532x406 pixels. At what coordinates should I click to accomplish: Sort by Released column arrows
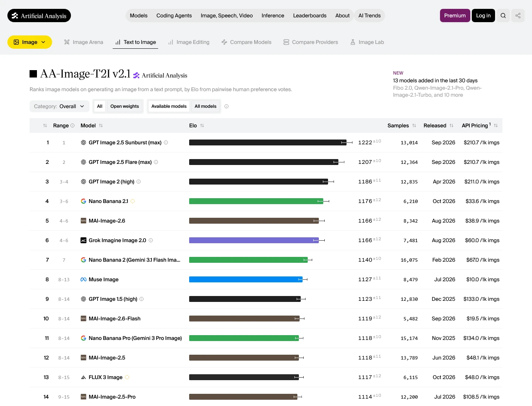(451, 125)
